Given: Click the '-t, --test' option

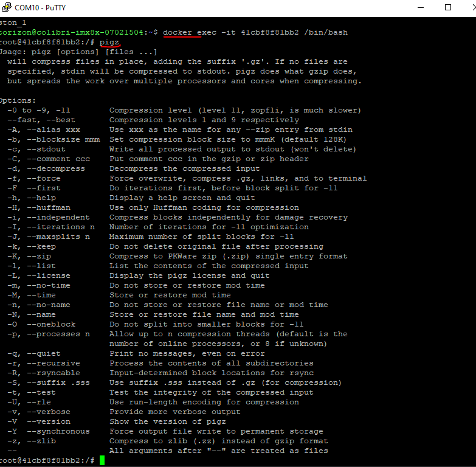Looking at the screenshot, I should point(32,392).
